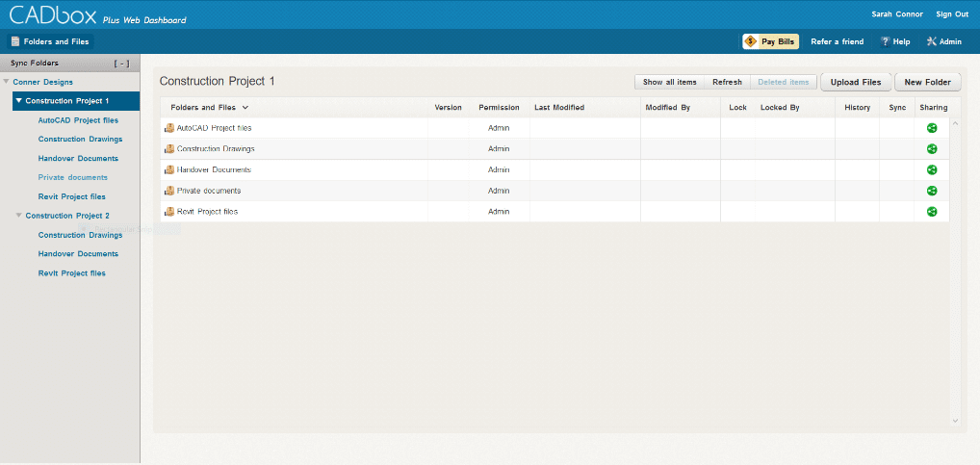Click the Pay Bills coin icon
980x465 pixels.
750,41
